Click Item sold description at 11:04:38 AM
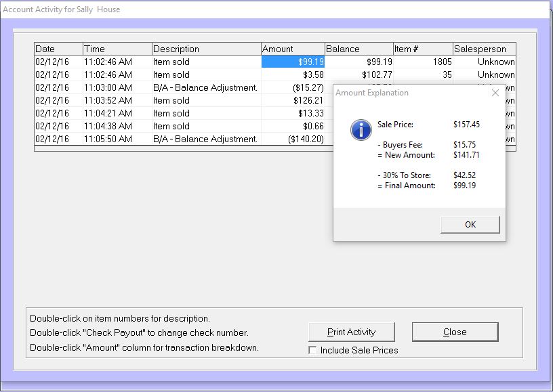This screenshot has height=392, width=553. pos(207,126)
